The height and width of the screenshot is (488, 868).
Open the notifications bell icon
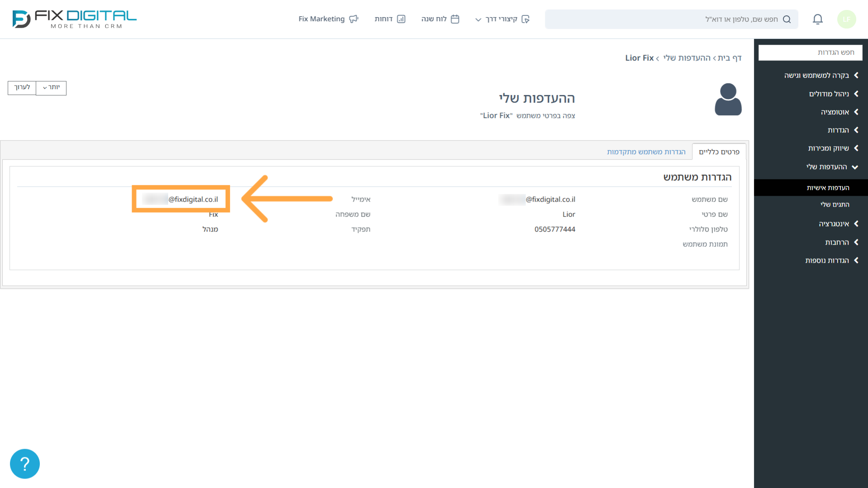[817, 19]
